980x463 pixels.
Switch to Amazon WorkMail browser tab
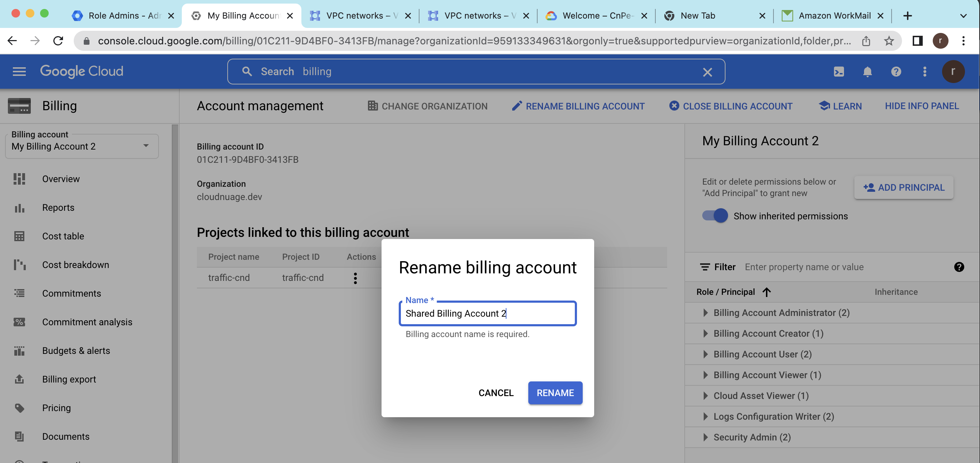pos(832,16)
